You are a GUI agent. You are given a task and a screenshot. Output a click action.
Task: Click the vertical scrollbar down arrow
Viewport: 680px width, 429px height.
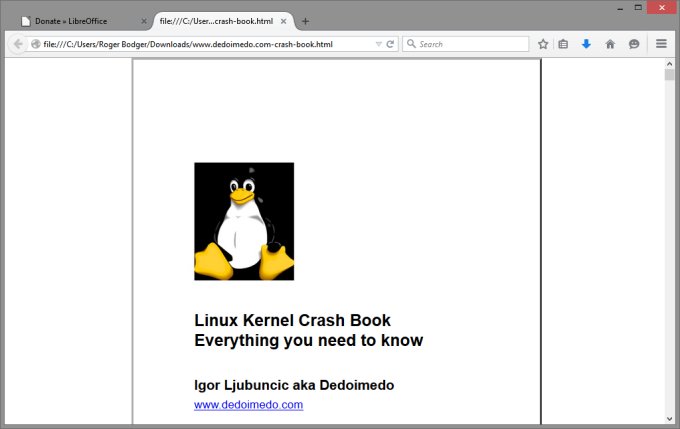point(670,419)
